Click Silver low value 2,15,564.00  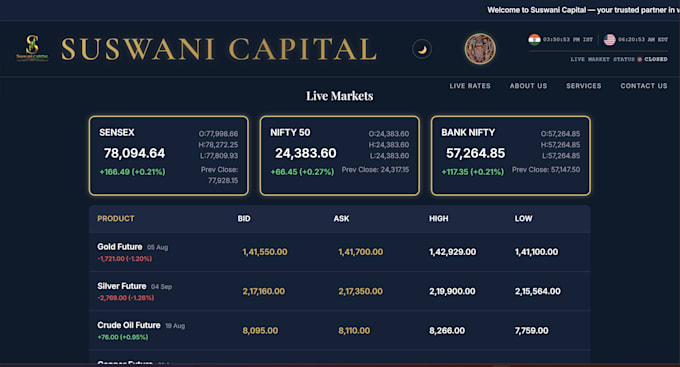538,292
